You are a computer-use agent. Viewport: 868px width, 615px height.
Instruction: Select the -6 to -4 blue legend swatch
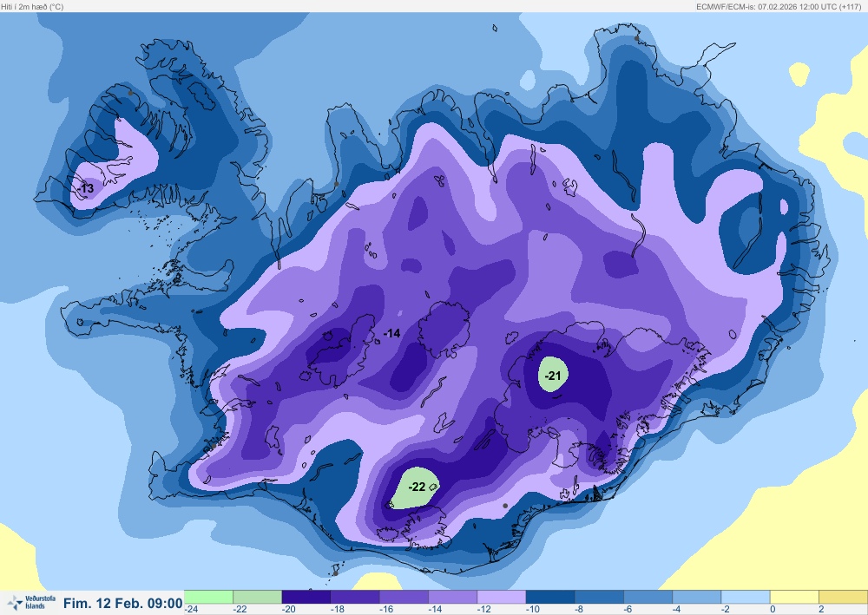point(648,597)
